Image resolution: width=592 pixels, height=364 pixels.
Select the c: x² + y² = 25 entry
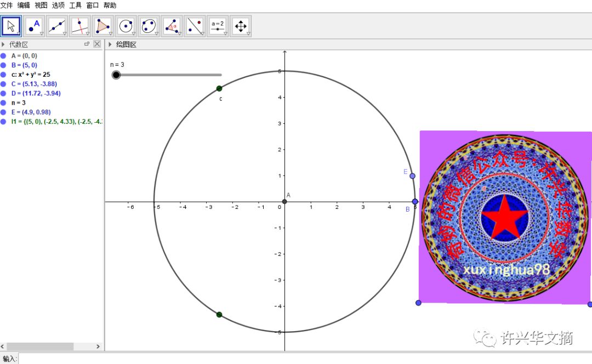pyautogui.click(x=31, y=75)
